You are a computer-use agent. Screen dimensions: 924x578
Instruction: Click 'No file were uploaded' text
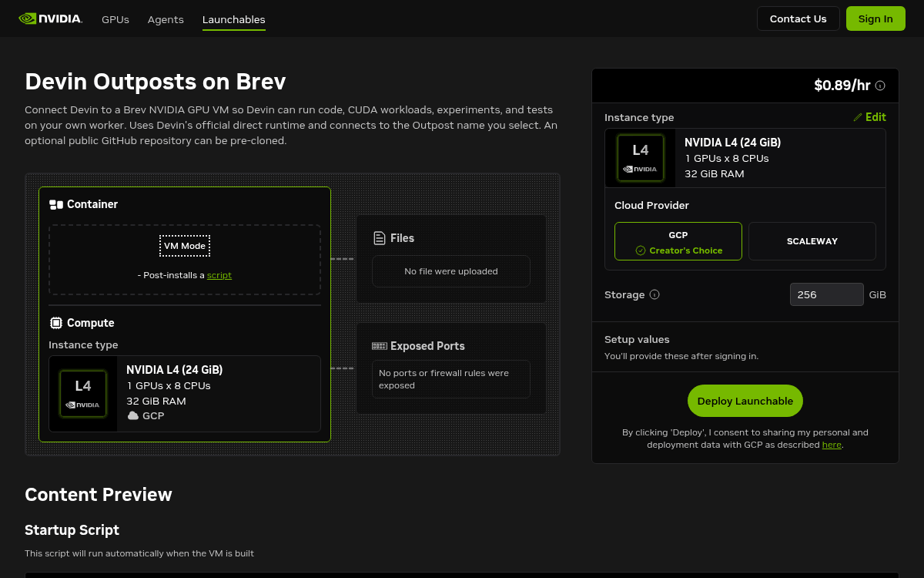(451, 271)
